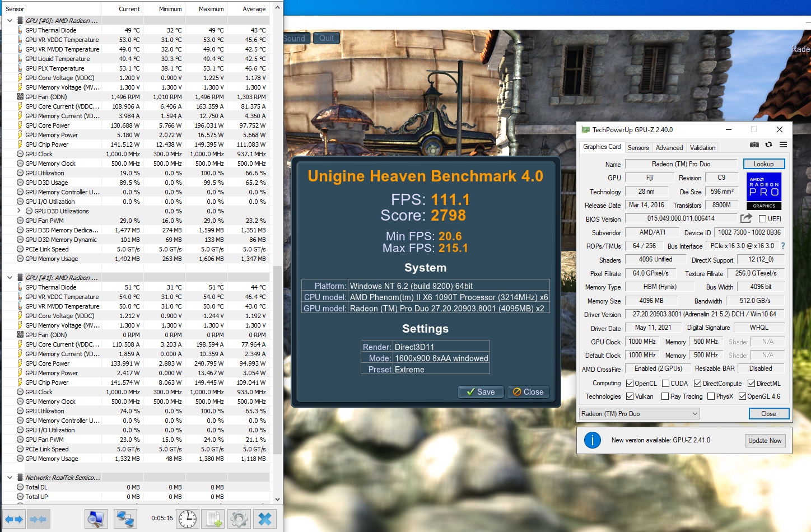Expand the GPU D3D Utilizations row

coord(18,211)
